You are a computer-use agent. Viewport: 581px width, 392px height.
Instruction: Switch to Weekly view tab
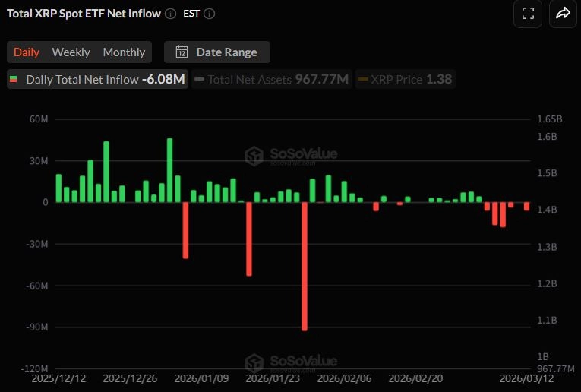pyautogui.click(x=71, y=52)
